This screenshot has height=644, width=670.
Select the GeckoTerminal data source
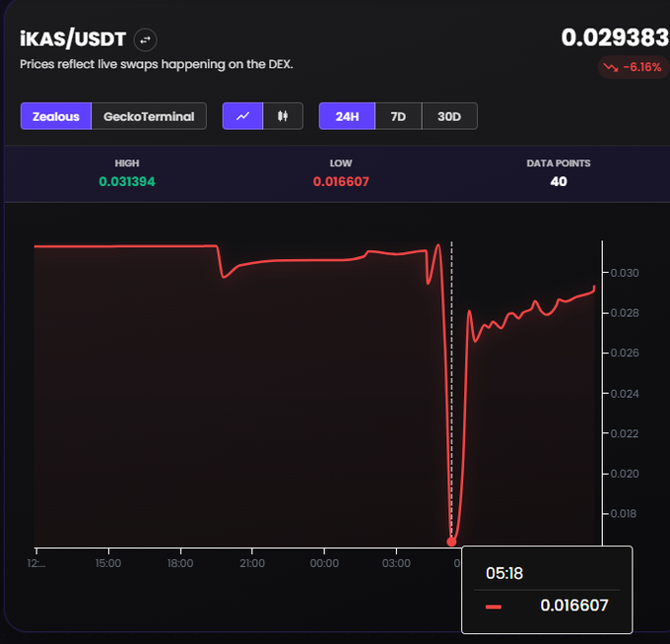coord(149,116)
